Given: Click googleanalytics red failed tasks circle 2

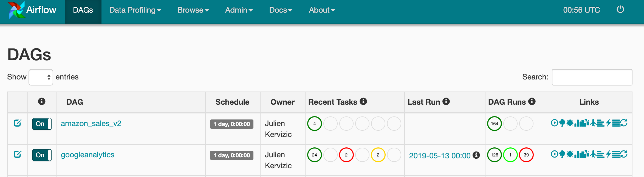Looking at the screenshot, I should click(x=346, y=155).
